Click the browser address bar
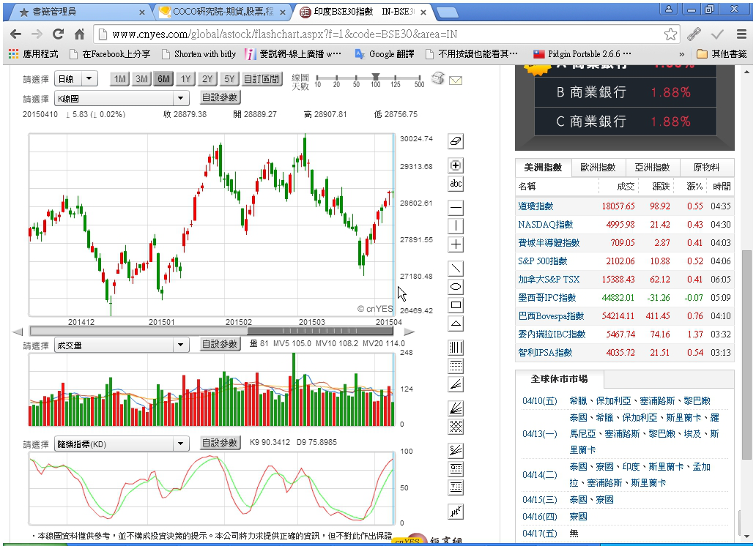756x546 pixels. 386,34
